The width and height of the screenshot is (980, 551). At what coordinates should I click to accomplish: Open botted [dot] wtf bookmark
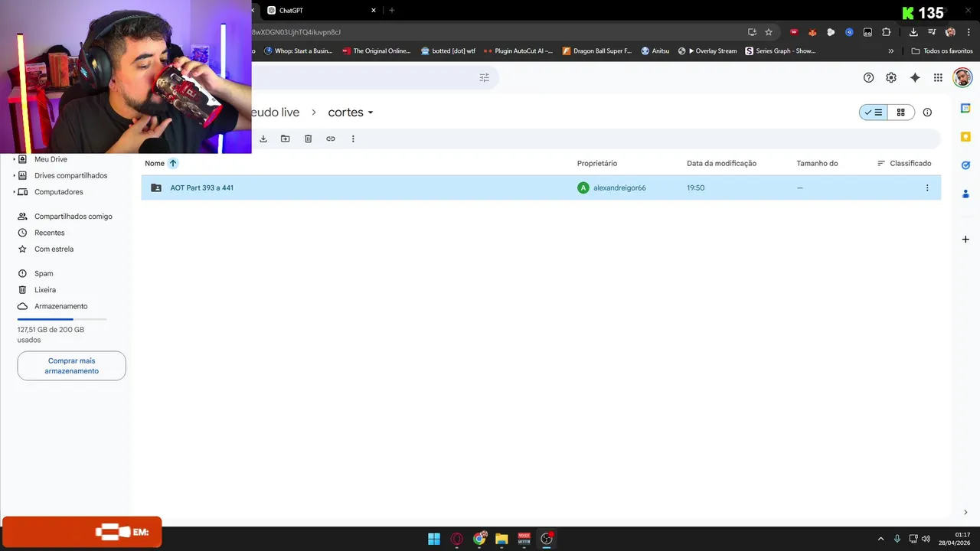[448, 51]
